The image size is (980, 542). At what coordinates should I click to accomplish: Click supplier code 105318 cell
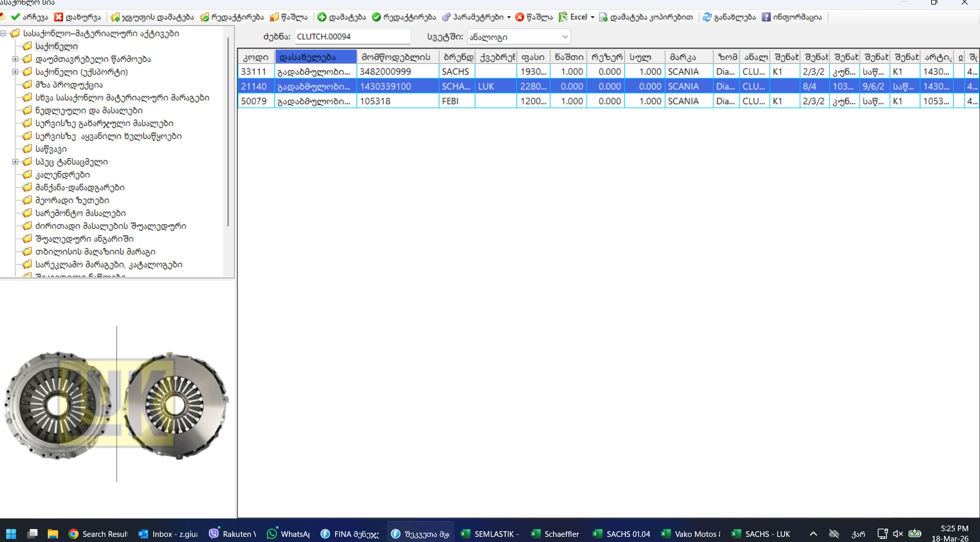(x=397, y=101)
